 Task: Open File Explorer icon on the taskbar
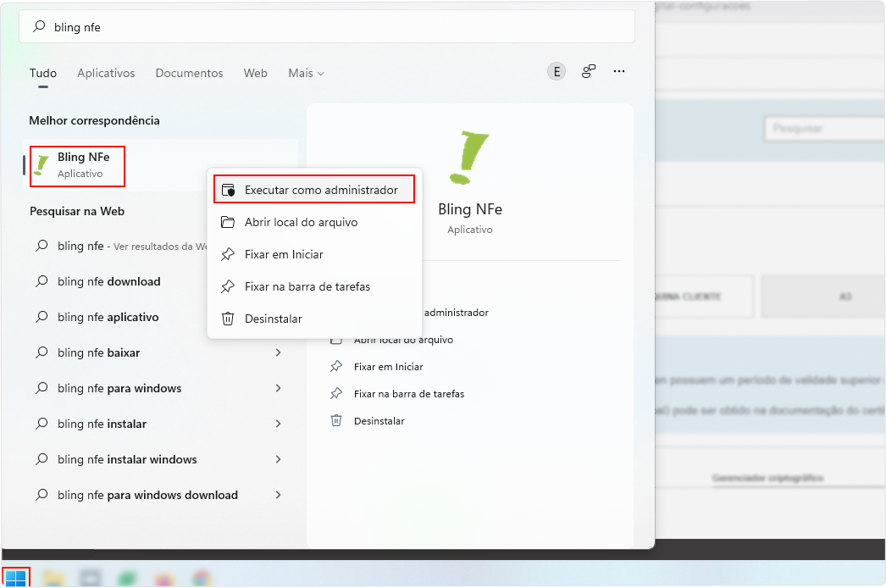click(x=53, y=578)
